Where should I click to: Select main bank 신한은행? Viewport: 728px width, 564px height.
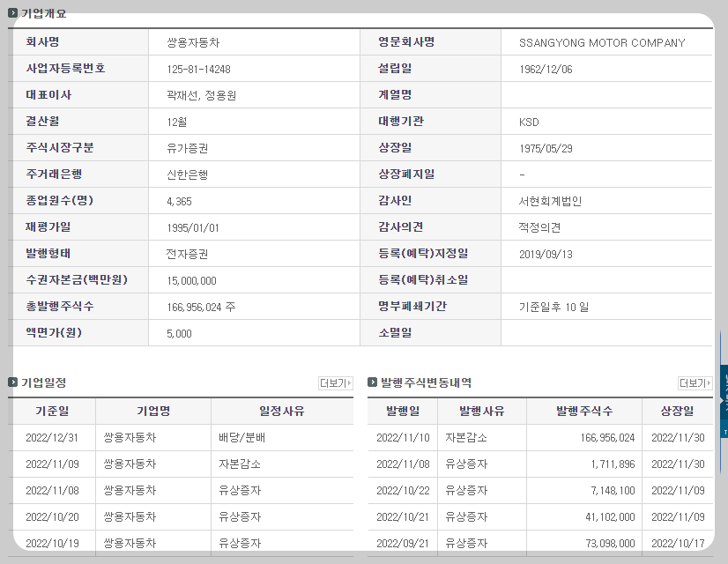coord(188,175)
